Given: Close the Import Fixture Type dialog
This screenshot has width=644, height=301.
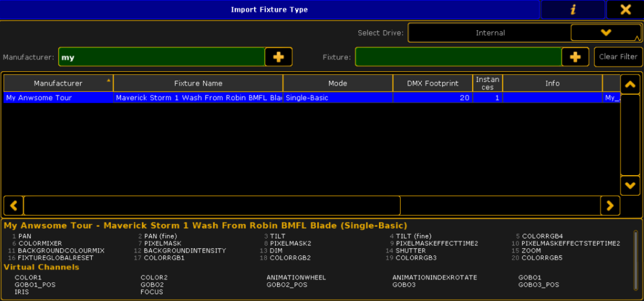Looking at the screenshot, I should coord(625,10).
